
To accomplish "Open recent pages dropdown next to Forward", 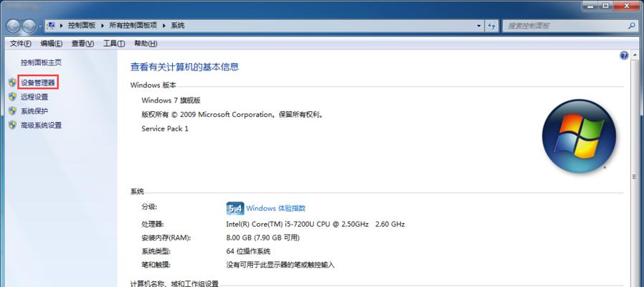I will pyautogui.click(x=40, y=26).
